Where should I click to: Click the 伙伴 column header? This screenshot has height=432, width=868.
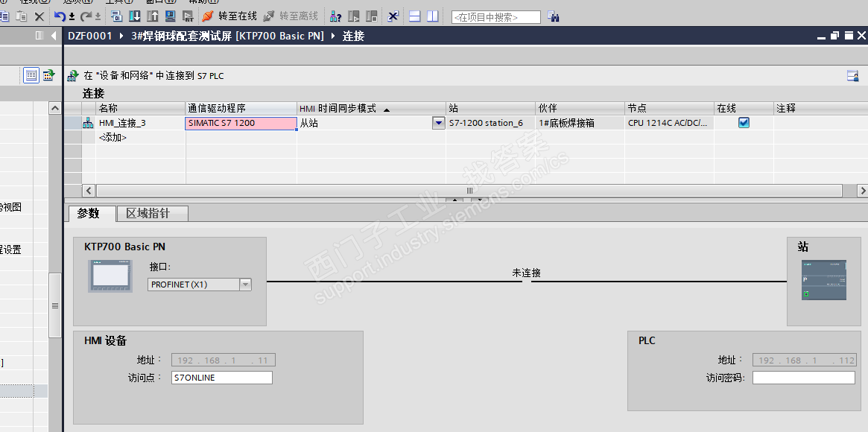[580, 109]
